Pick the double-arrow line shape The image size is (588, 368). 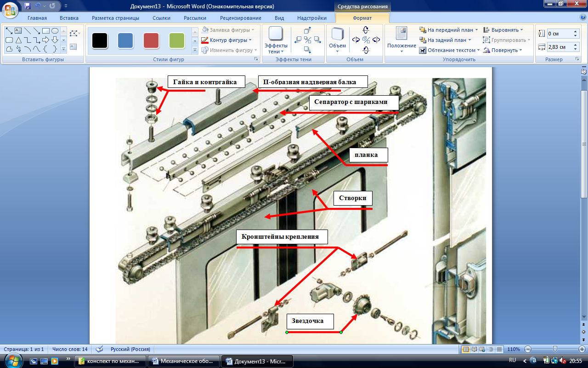pos(9,31)
